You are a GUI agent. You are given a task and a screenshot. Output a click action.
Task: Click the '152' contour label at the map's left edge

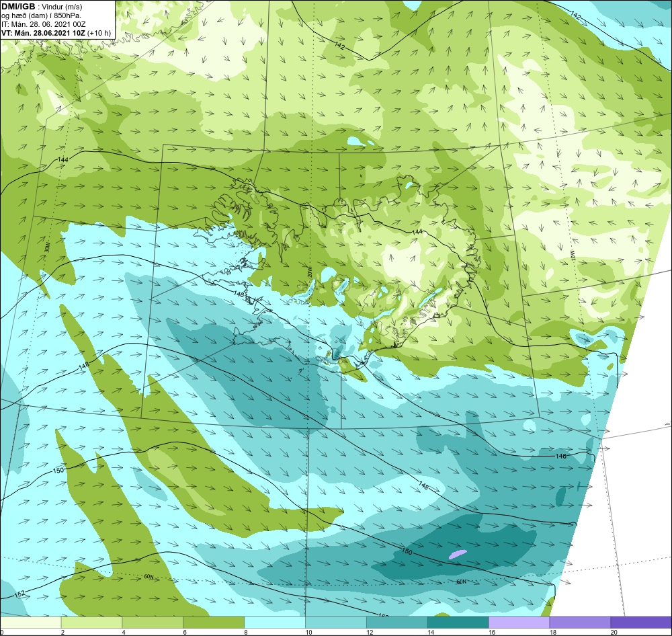coord(19,594)
